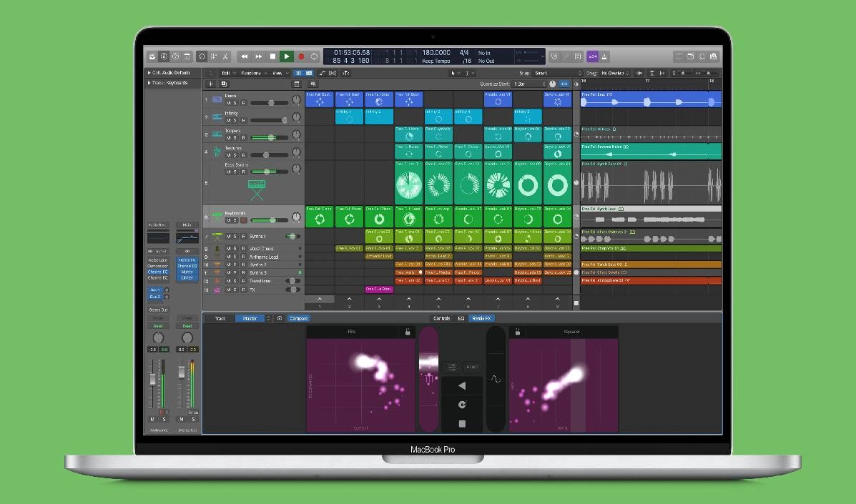Toggle Show Automation button
This screenshot has height=504, width=856.
tap(322, 73)
